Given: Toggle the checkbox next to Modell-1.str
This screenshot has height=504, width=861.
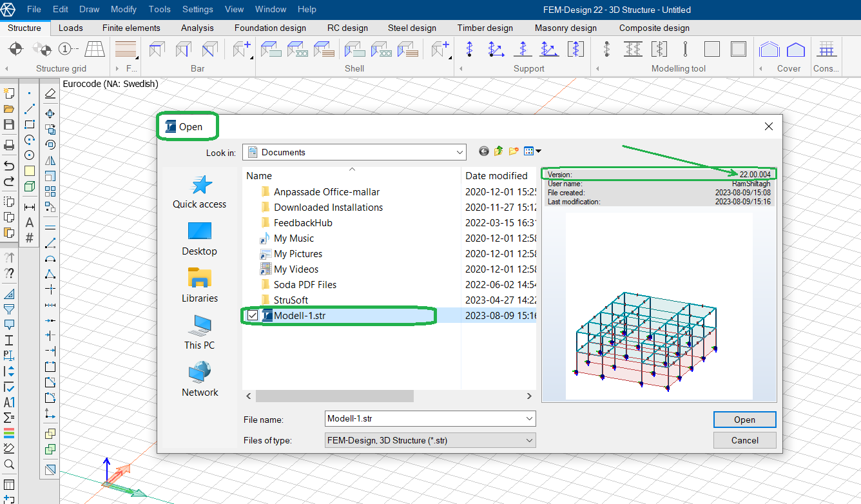Looking at the screenshot, I should pyautogui.click(x=253, y=316).
